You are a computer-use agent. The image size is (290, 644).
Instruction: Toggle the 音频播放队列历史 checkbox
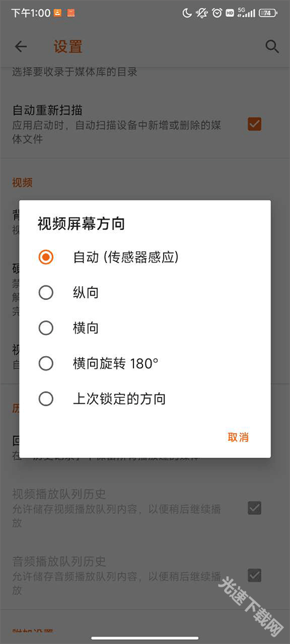[x=254, y=575]
